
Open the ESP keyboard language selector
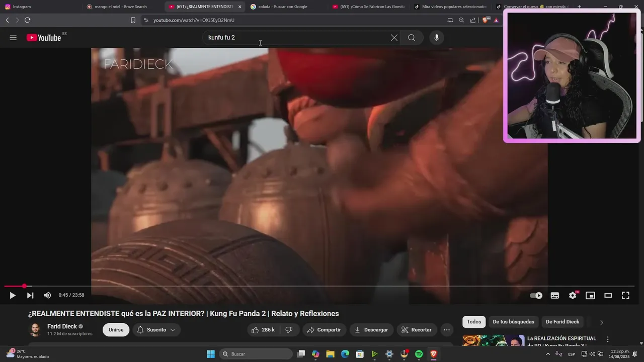(x=572, y=354)
